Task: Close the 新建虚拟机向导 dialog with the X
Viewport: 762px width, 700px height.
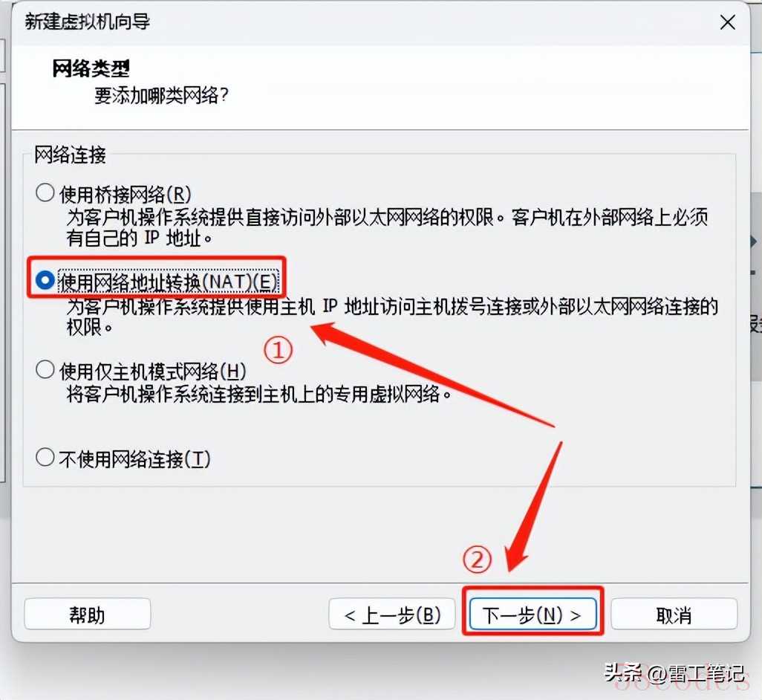Action: [x=728, y=22]
